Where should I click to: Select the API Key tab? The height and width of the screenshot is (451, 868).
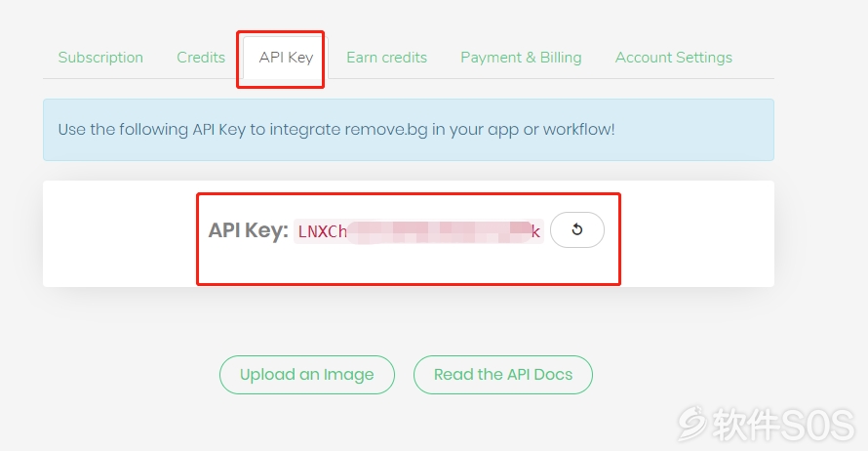pyautogui.click(x=286, y=58)
